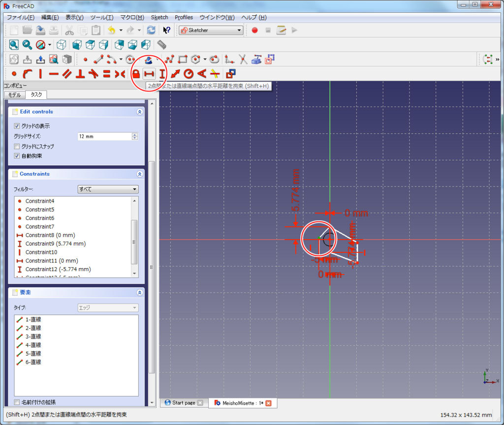Select the polyline tool

pos(169,60)
